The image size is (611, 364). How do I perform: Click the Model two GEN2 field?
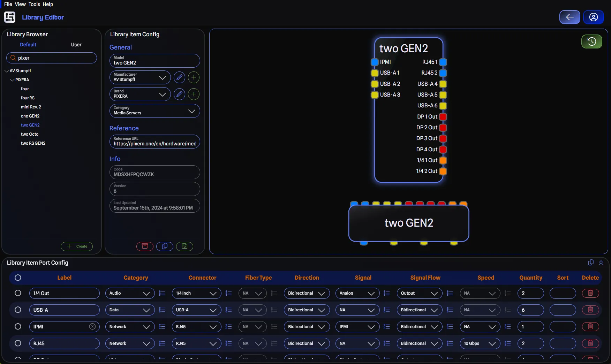[x=155, y=61]
